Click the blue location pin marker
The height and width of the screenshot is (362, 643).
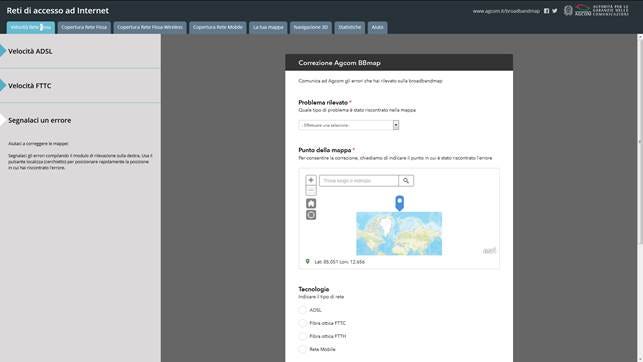tap(399, 203)
